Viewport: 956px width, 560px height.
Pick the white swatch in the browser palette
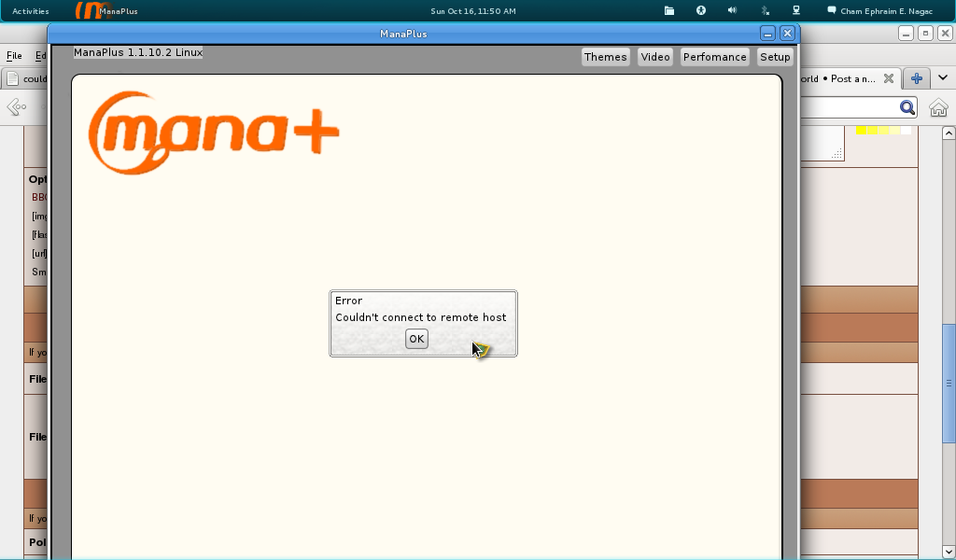(x=906, y=130)
